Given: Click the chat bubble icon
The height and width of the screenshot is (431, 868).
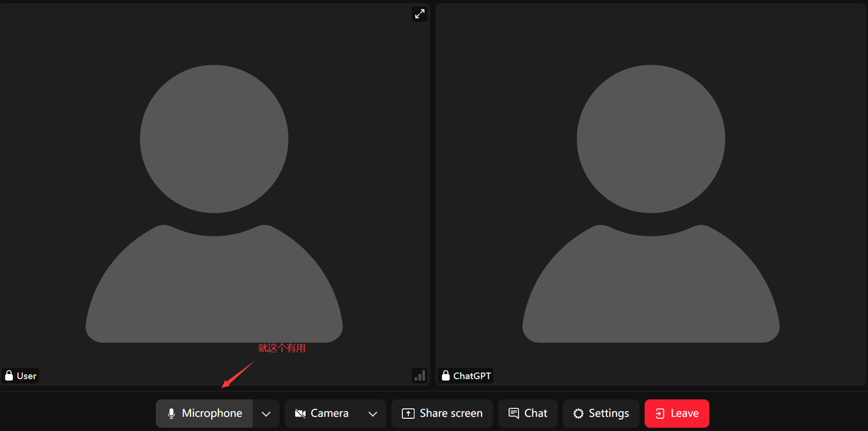Looking at the screenshot, I should 514,413.
